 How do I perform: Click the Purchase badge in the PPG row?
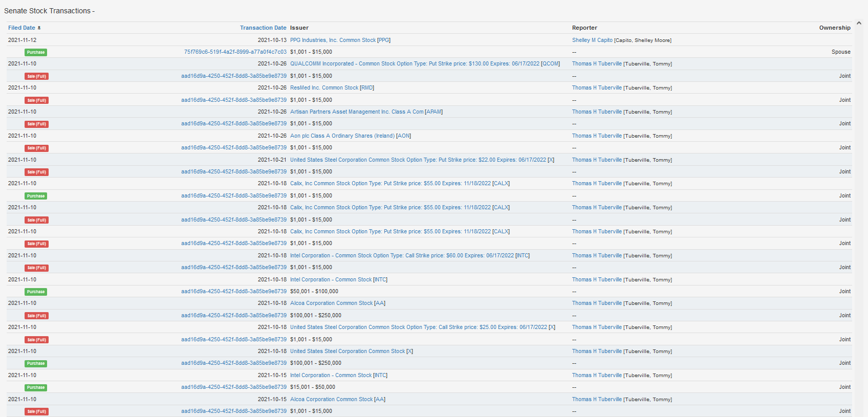click(36, 52)
